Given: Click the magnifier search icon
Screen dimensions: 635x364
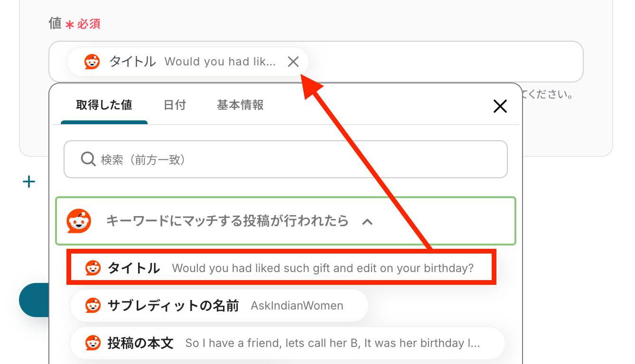Looking at the screenshot, I should [88, 159].
